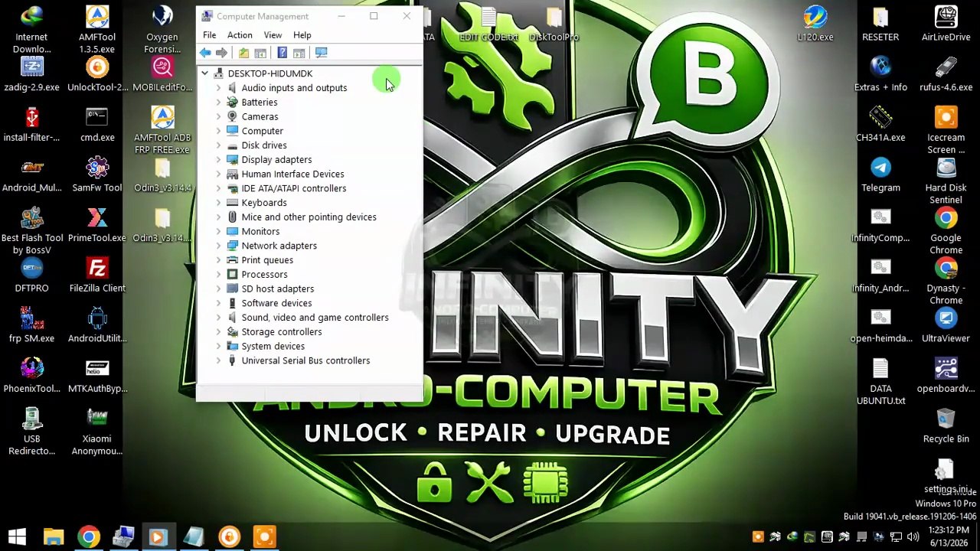Select the Hard Disk Sentinel desktop icon
The width and height of the screenshot is (980, 551).
(946, 181)
